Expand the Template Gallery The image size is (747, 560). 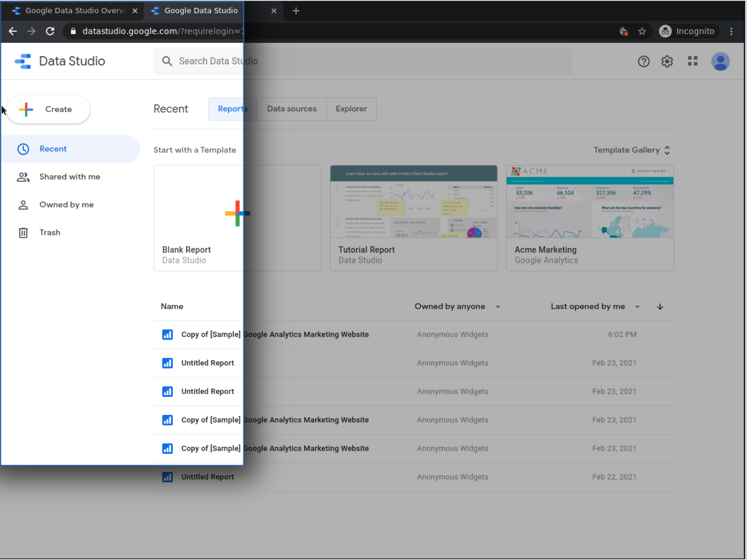[x=632, y=150]
